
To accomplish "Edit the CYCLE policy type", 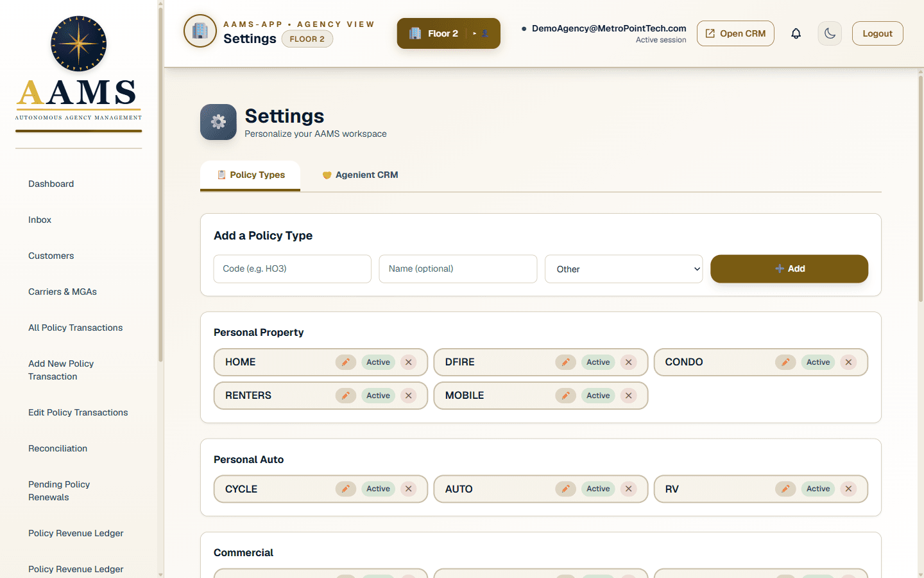I will click(x=345, y=489).
